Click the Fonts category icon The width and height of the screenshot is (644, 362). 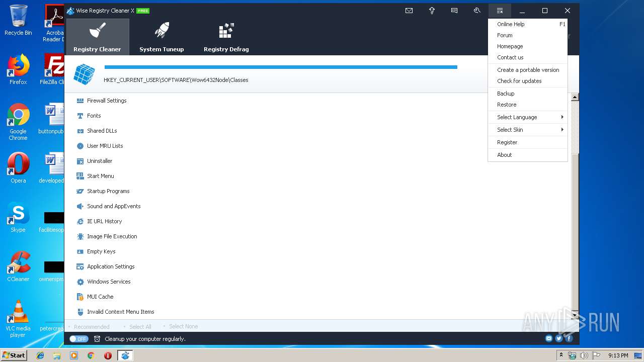click(80, 116)
